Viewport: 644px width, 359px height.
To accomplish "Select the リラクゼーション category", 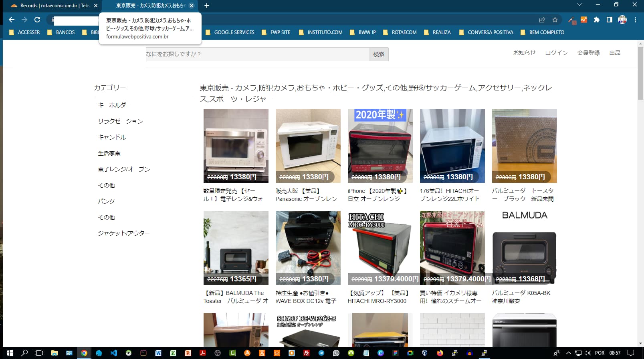I will coord(120,121).
